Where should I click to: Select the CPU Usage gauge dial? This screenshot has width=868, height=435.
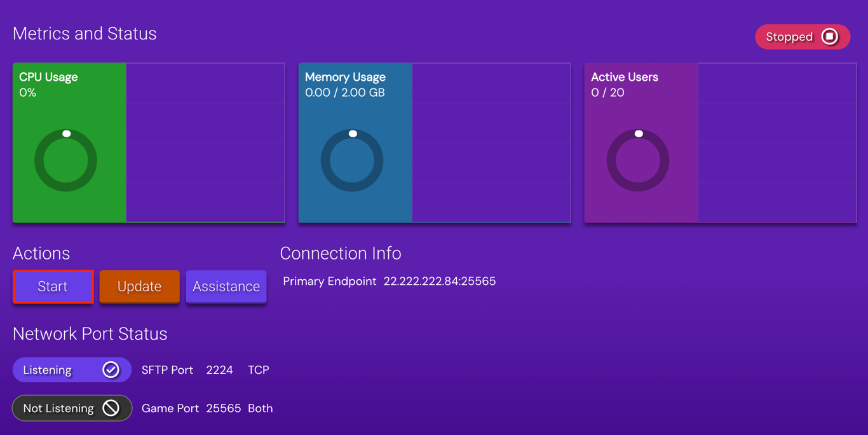click(66, 160)
